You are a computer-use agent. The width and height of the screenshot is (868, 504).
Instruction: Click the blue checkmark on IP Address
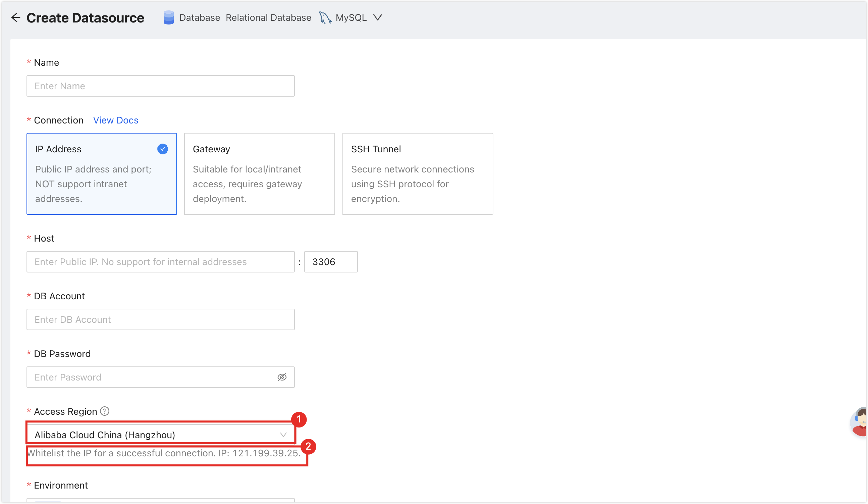coord(163,149)
